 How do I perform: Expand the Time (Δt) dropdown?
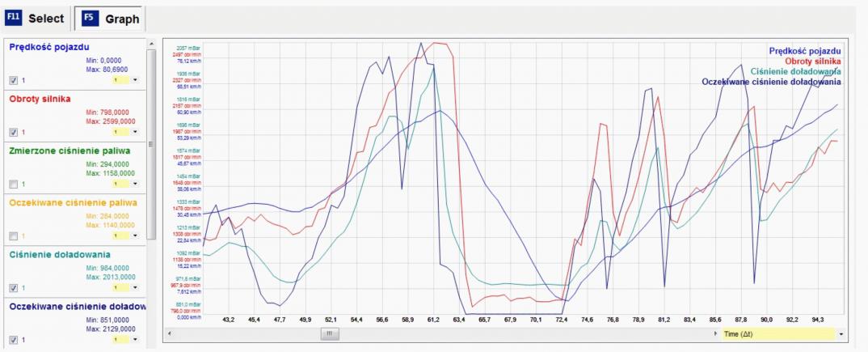pos(841,333)
